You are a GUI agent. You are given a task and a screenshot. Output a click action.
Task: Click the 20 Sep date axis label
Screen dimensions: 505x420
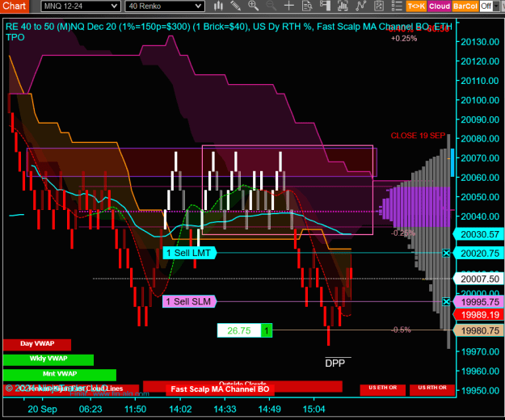click(x=42, y=409)
